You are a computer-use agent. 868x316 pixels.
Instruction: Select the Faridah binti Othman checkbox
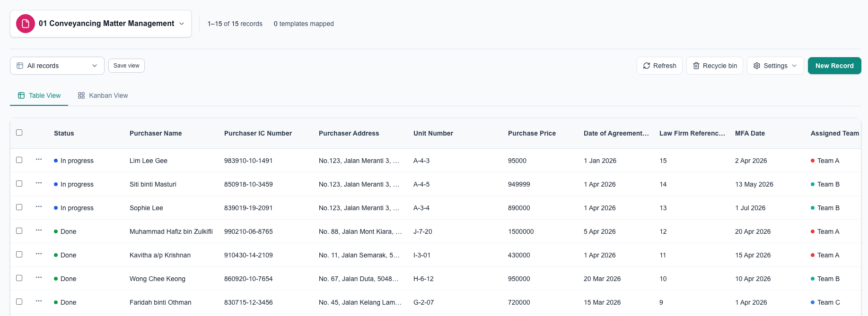(19, 301)
